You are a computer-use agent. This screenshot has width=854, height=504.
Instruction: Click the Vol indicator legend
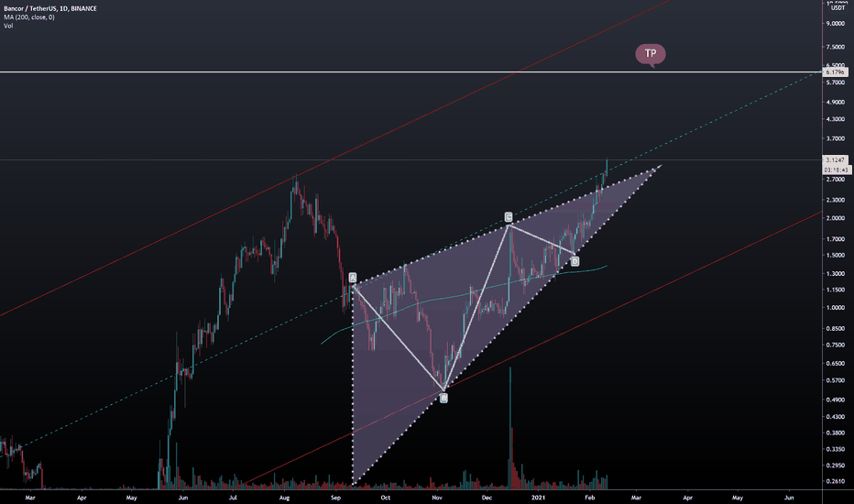pyautogui.click(x=8, y=26)
